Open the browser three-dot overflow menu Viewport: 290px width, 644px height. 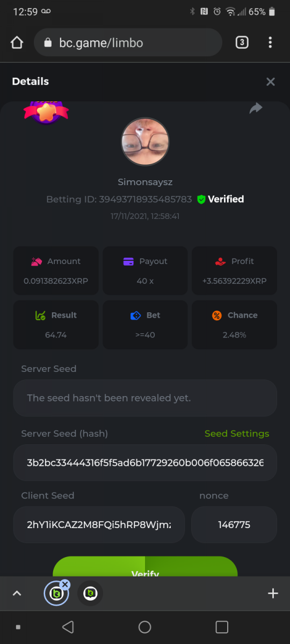click(x=270, y=42)
